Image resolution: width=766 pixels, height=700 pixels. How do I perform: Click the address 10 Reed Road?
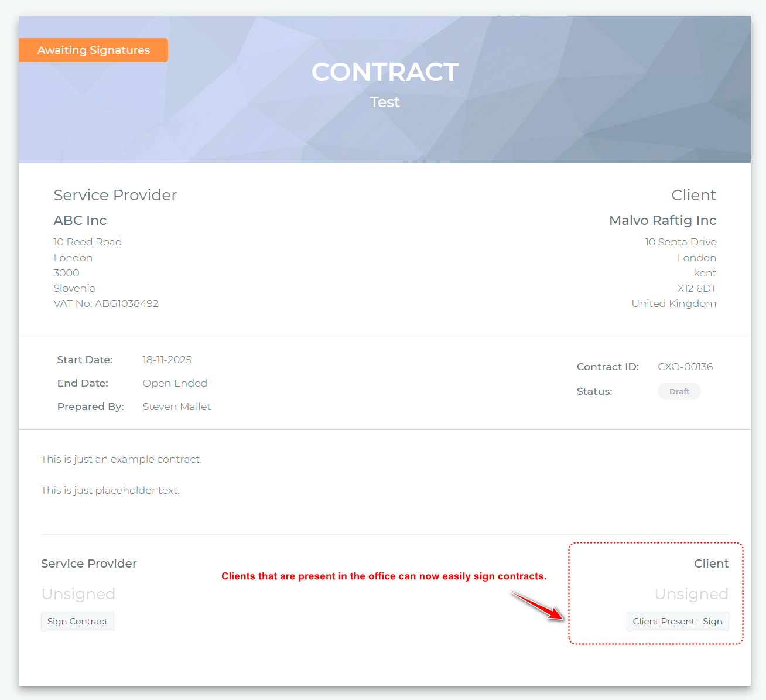[x=87, y=241]
